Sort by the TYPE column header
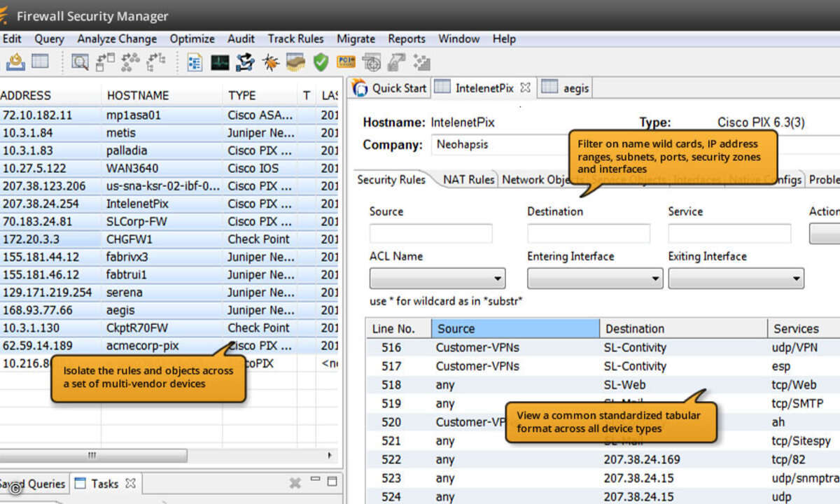Screen dimensions: 840x504 coord(260,95)
